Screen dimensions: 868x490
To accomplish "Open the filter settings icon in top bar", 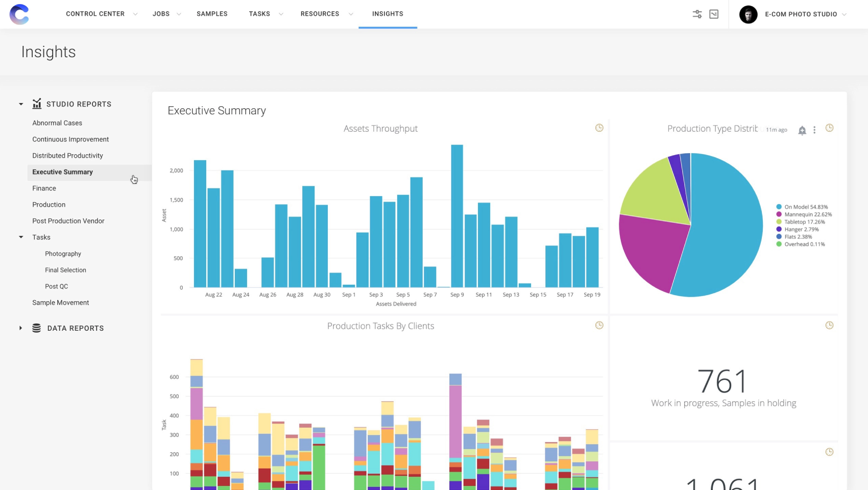I will (x=697, y=14).
